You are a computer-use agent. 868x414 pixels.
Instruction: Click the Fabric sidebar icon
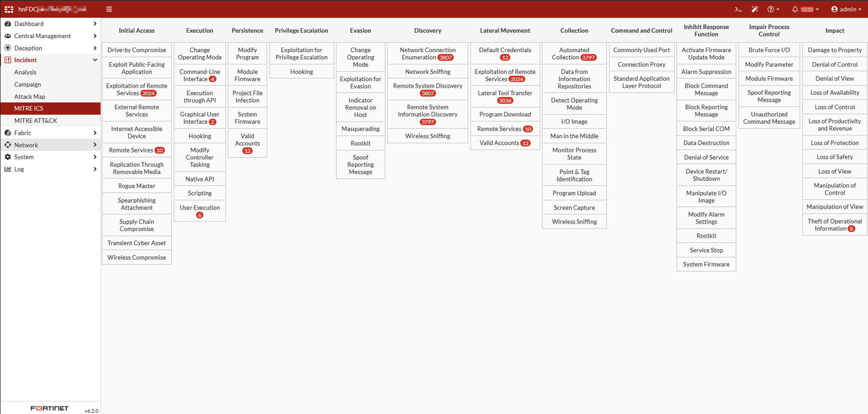coord(8,133)
